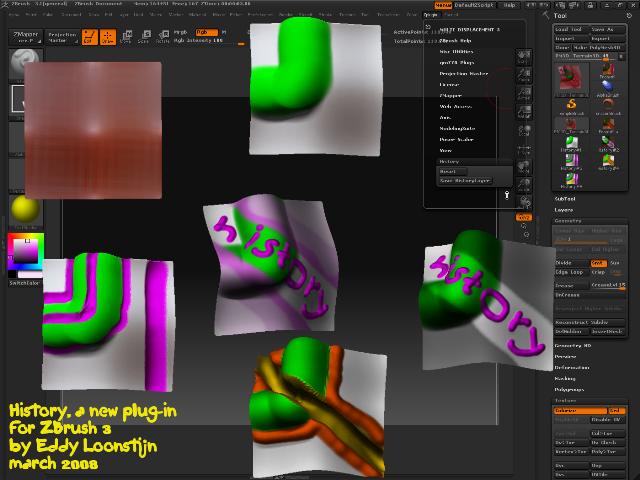640x480 pixels.
Task: Select the Move transform icon in top shelf
Action: coord(127,37)
